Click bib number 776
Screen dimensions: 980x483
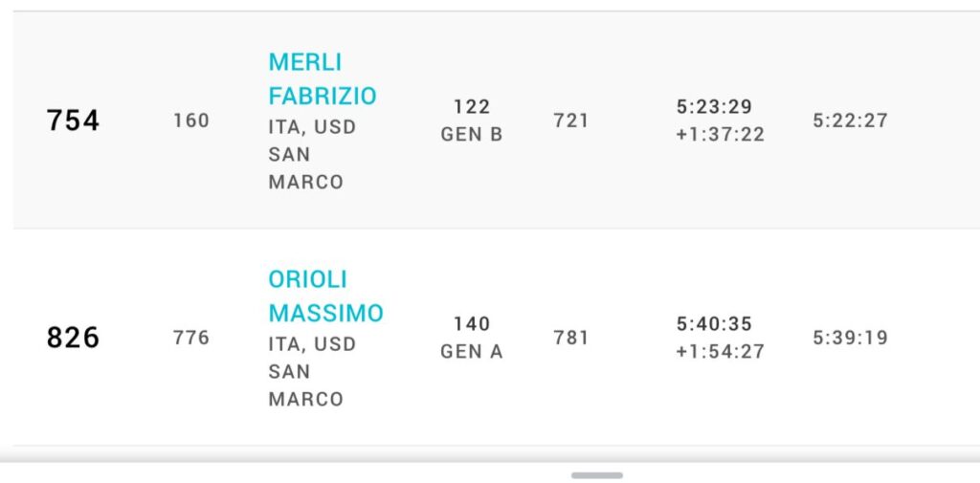(191, 338)
